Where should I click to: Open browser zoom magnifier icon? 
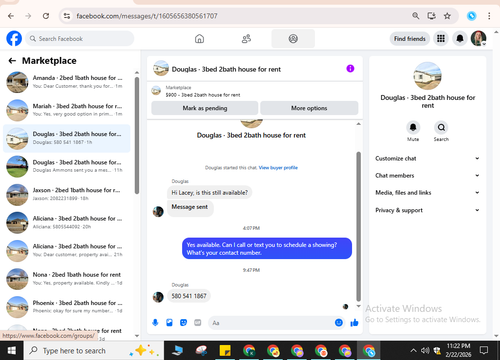point(416,16)
